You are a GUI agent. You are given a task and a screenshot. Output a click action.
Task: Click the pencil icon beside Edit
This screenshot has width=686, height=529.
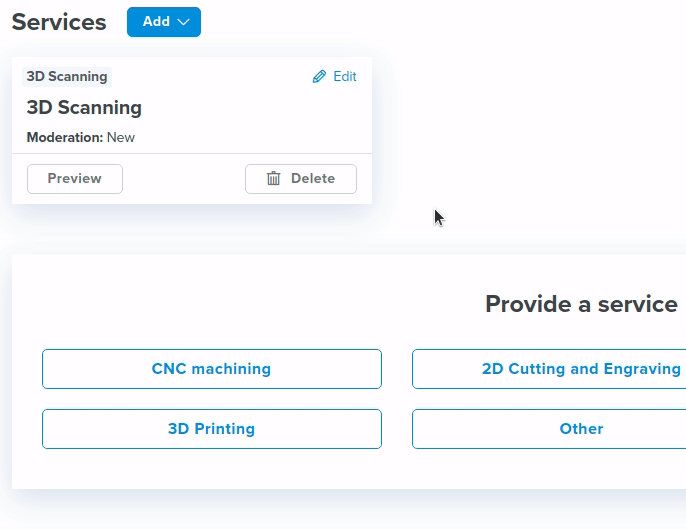tap(319, 77)
